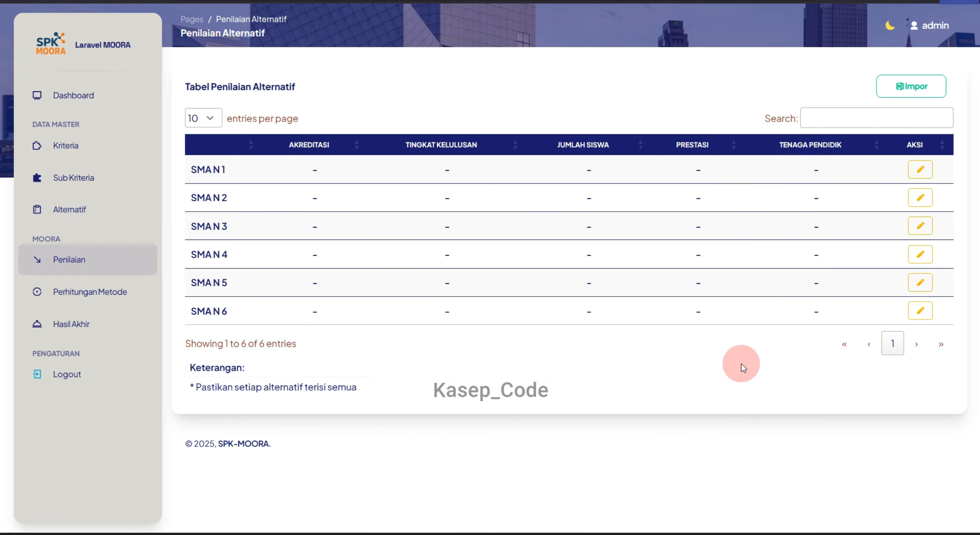Go to next page with › button

point(916,344)
